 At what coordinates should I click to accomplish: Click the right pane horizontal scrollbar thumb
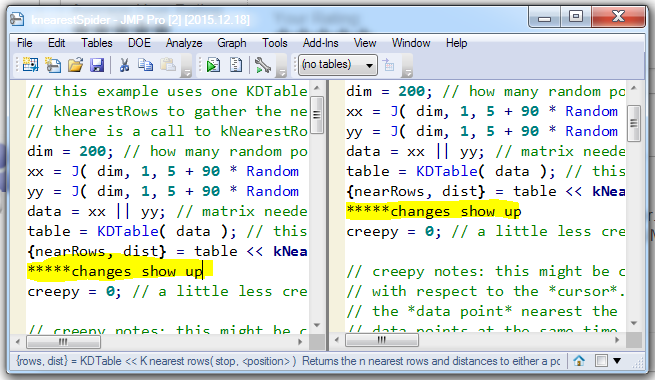tap(381, 340)
